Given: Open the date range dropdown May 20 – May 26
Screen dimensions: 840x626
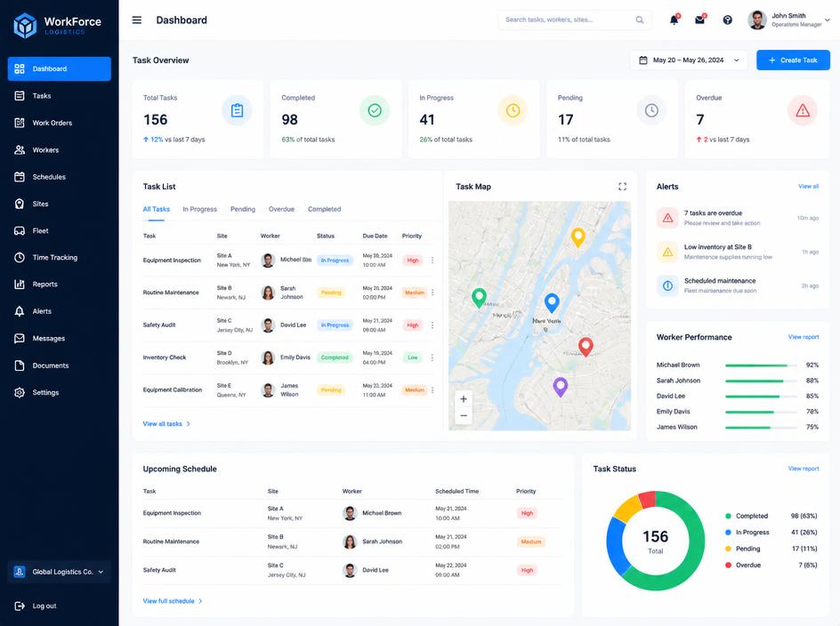Looking at the screenshot, I should 689,60.
